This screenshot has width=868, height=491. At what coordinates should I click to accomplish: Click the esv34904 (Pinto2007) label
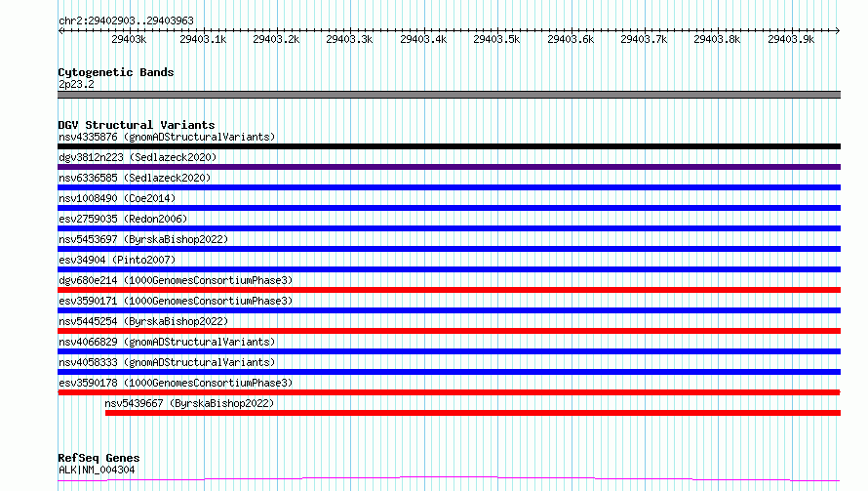117,260
